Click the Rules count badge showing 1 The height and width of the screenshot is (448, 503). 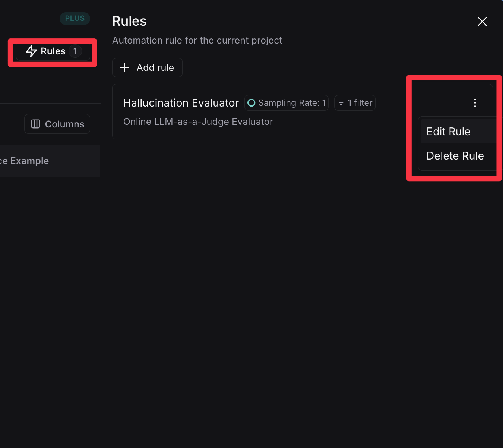[75, 51]
